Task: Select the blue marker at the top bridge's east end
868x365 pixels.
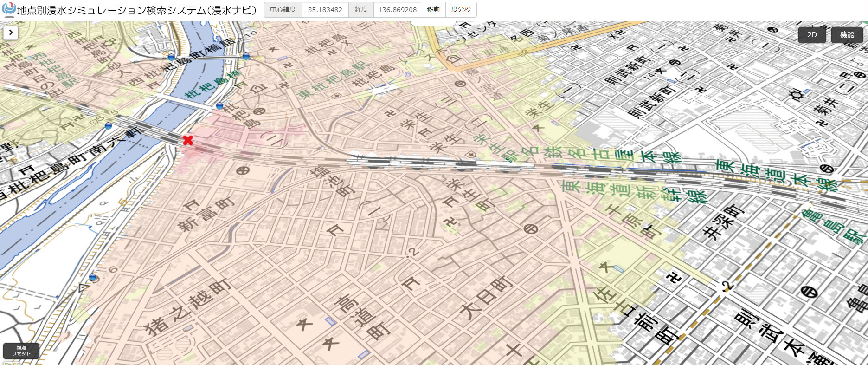Action: [246, 56]
